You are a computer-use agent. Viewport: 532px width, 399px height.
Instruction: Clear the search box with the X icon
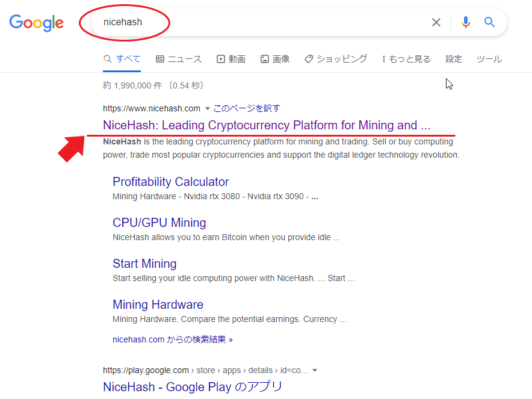click(x=436, y=22)
